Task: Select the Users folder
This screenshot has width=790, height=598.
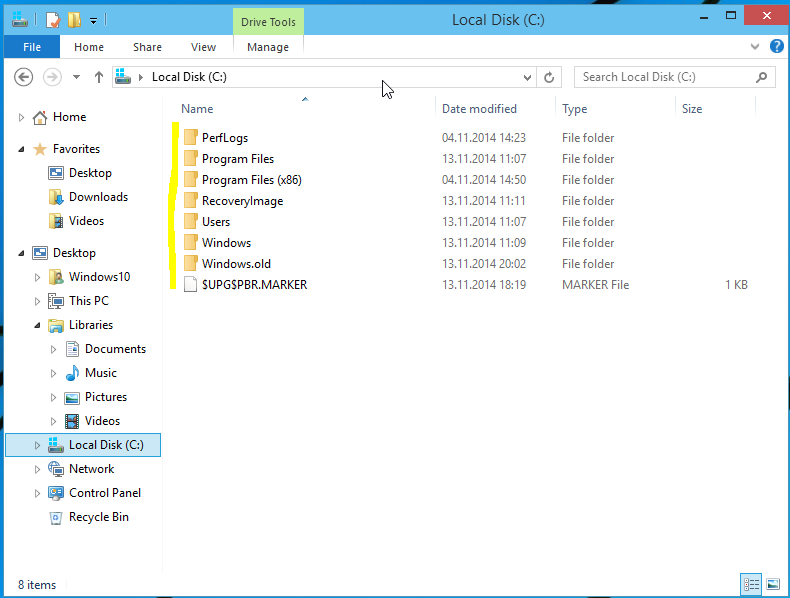Action: click(216, 222)
